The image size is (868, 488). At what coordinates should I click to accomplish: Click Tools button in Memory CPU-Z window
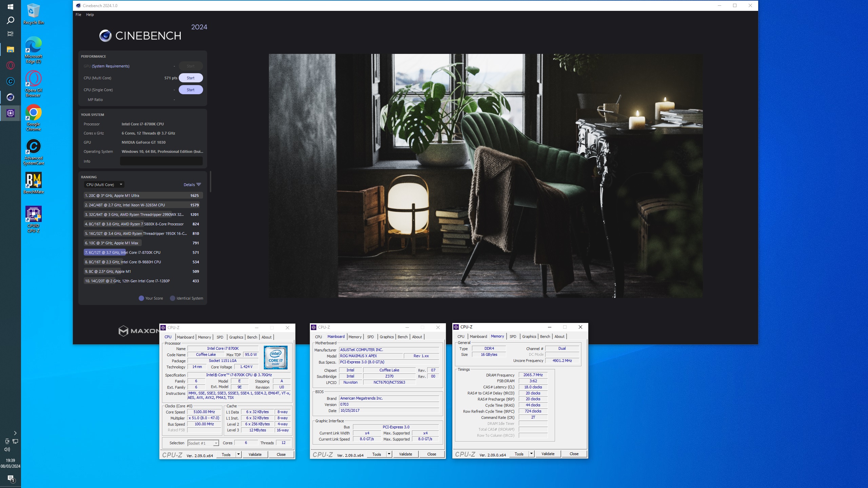pos(519,454)
